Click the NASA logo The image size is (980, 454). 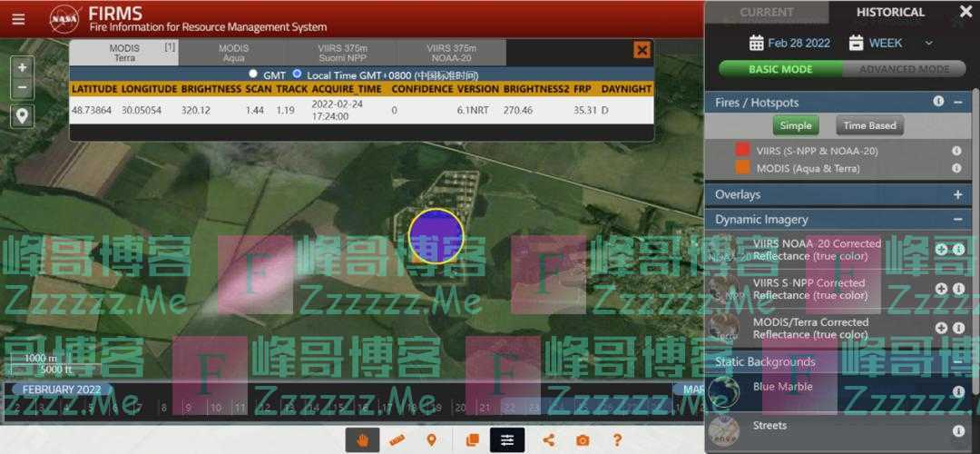(64, 19)
